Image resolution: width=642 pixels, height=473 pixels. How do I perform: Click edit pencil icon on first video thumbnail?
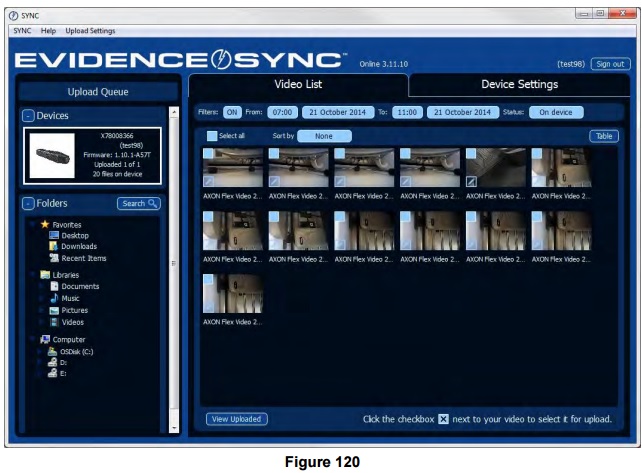(208, 181)
